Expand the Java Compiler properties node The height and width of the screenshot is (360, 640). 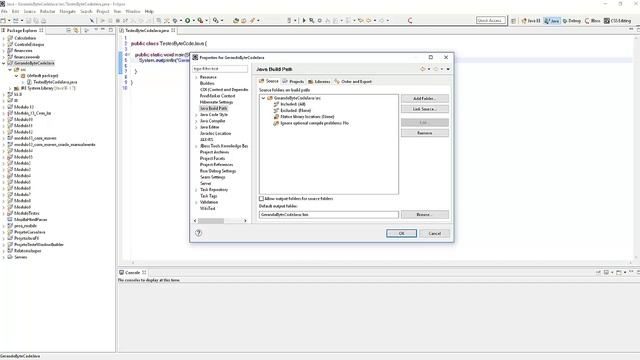[196, 121]
